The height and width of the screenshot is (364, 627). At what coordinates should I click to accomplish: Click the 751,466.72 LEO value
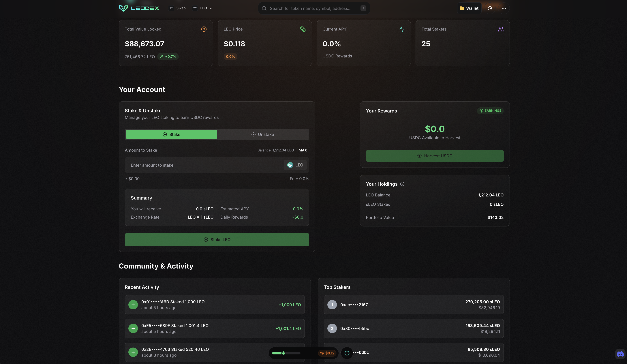point(140,57)
